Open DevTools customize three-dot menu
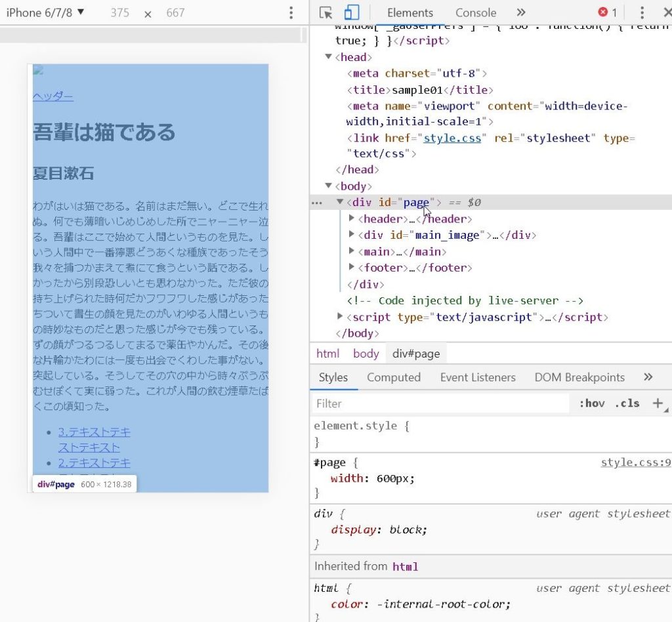 (x=642, y=12)
